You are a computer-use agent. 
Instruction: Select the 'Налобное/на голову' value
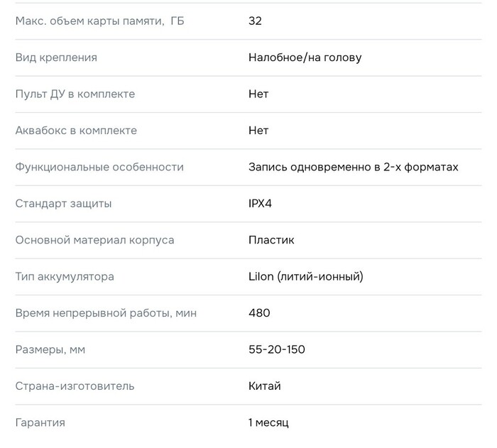[x=305, y=58]
